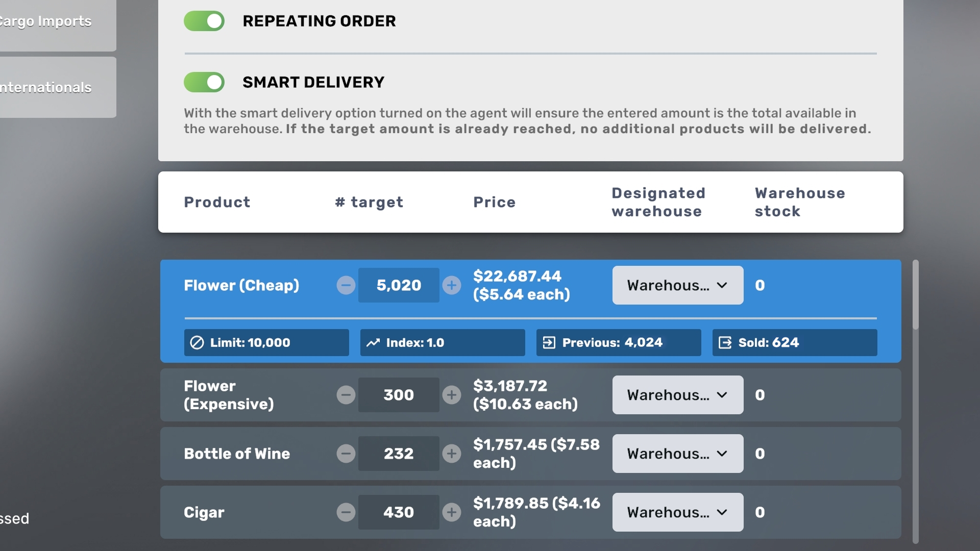980x551 pixels.
Task: Click minus icon for Flower (Expensive)
Action: click(x=346, y=395)
